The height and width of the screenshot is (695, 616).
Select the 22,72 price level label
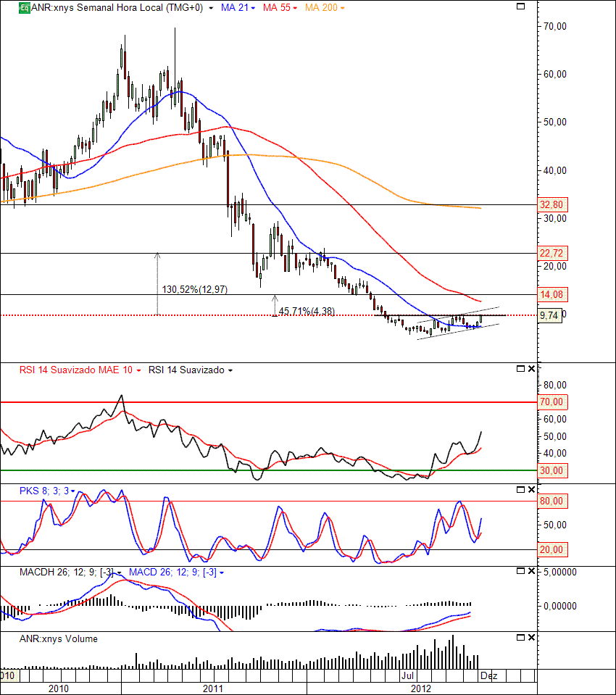[552, 253]
